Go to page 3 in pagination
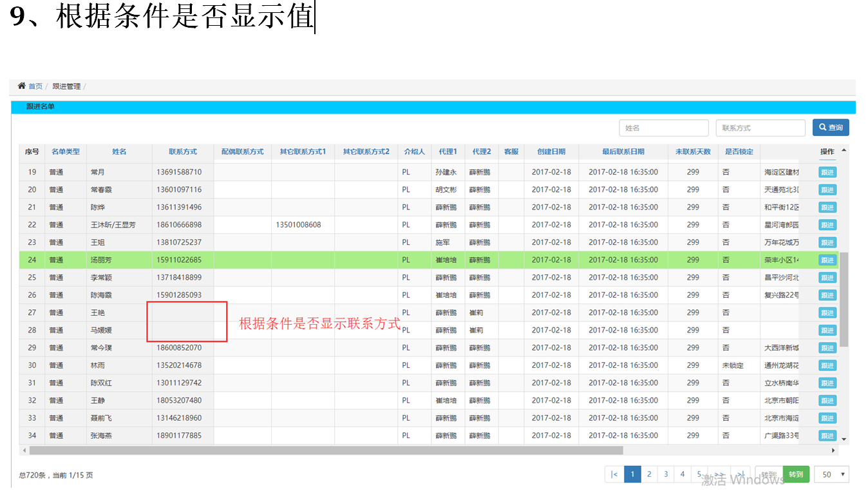 pos(666,474)
